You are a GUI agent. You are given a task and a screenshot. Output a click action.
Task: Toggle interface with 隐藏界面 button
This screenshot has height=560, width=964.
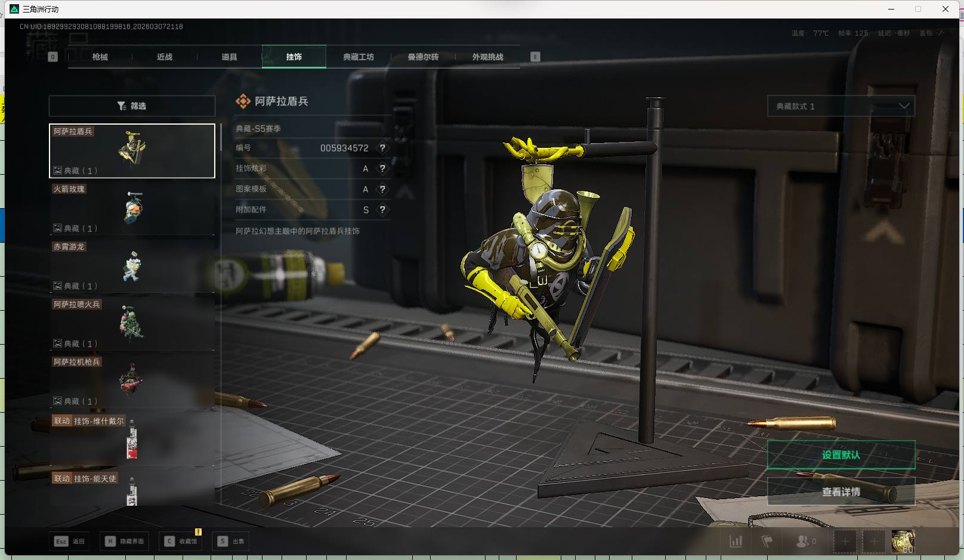point(125,542)
